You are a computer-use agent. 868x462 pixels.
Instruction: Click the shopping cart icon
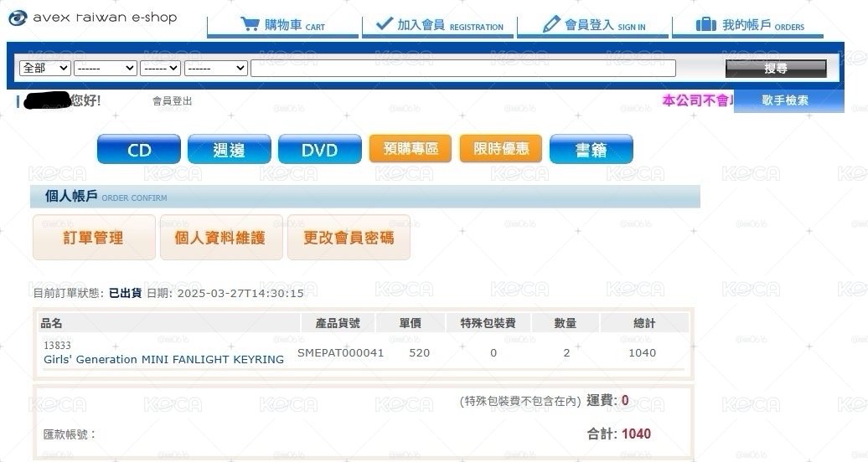point(250,23)
